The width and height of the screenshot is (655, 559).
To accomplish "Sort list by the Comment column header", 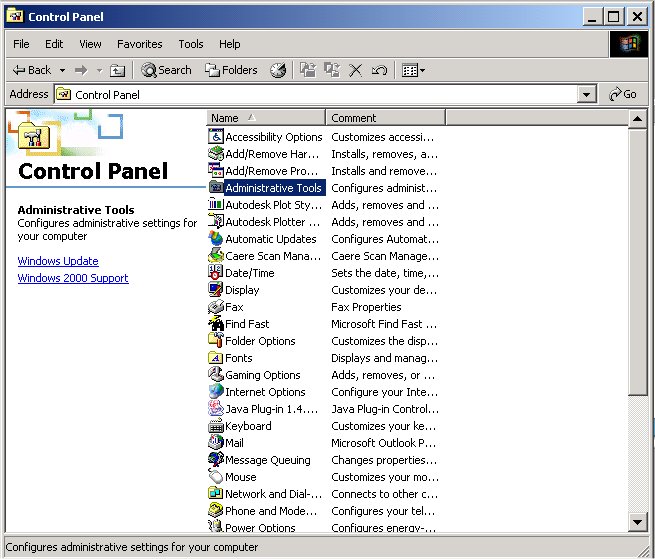I will (x=384, y=118).
